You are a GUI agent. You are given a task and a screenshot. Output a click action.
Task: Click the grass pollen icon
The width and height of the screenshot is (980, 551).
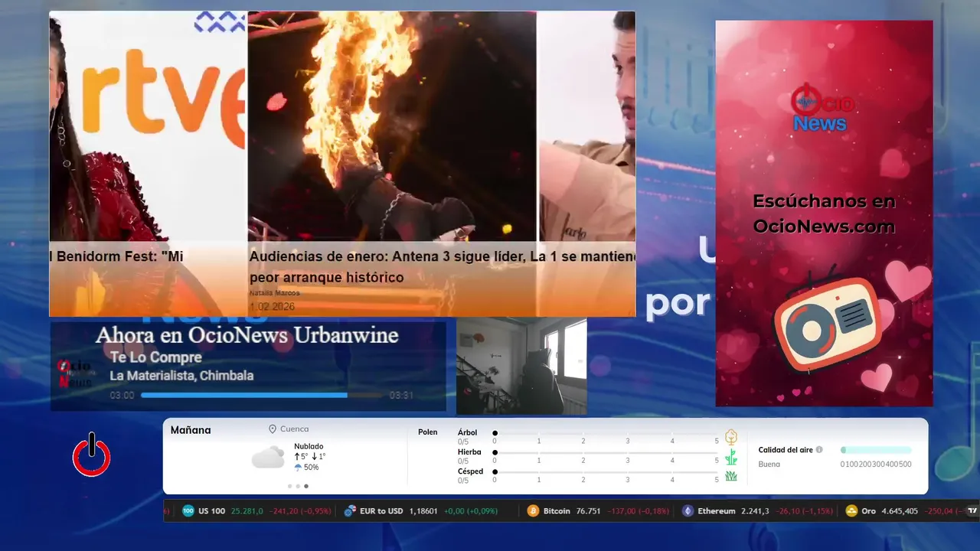731,476
